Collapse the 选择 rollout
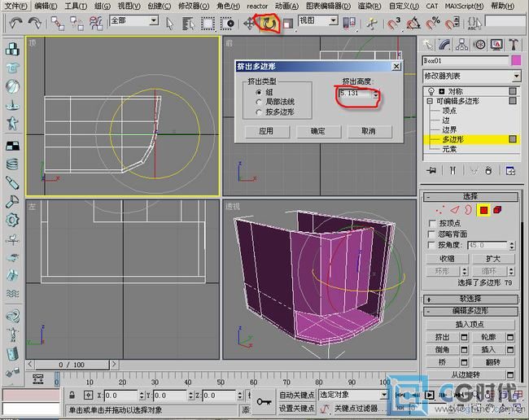The image size is (529, 420). (x=470, y=197)
